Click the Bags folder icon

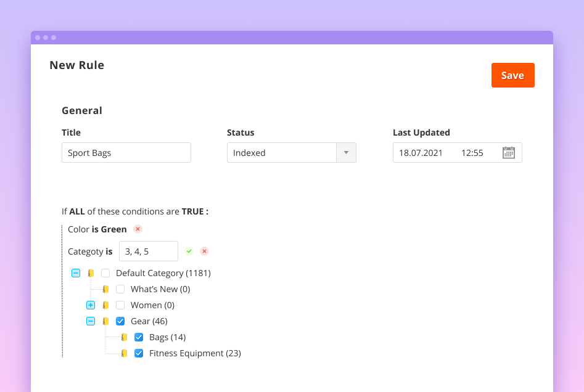coord(124,337)
